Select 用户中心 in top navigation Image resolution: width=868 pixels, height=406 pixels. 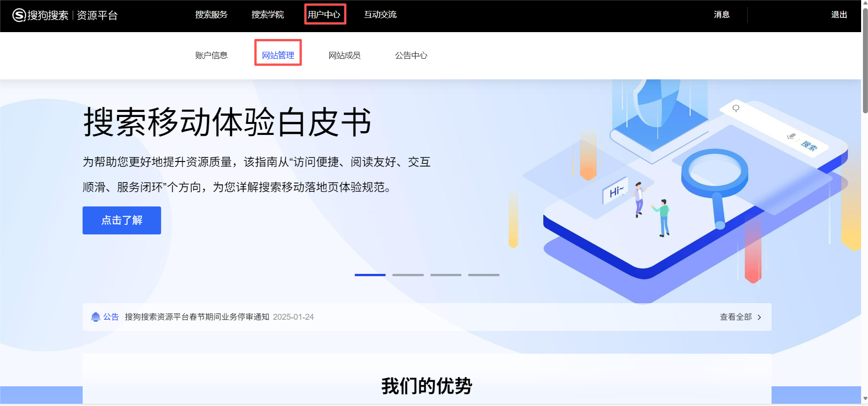324,15
